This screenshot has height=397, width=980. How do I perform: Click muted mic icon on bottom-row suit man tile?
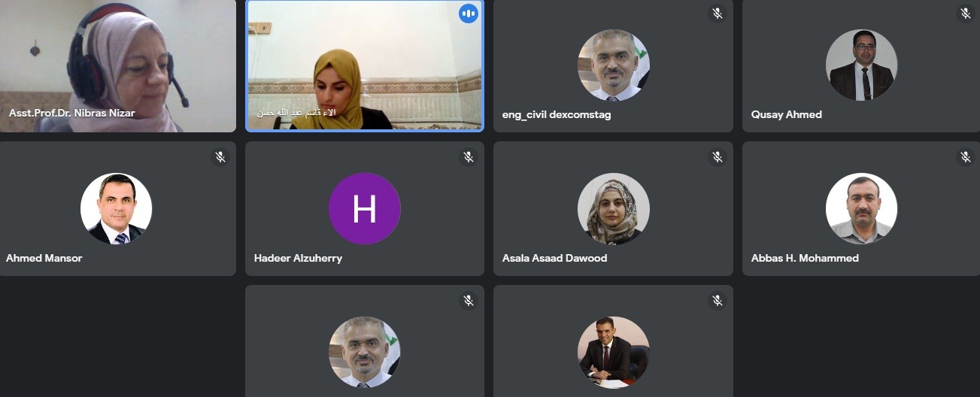click(718, 301)
